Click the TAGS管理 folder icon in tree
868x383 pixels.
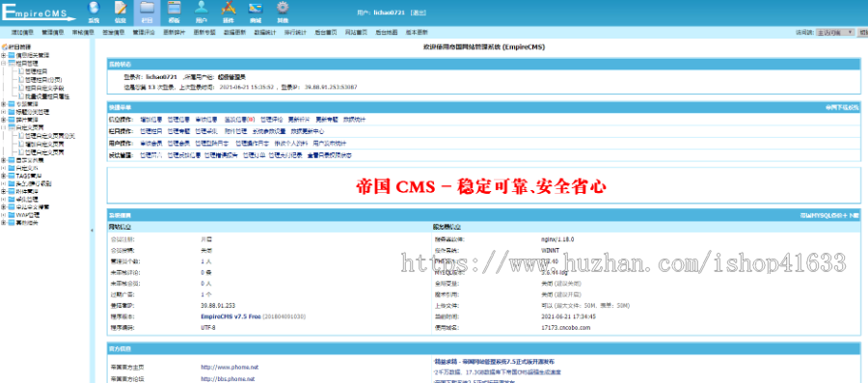12,176
